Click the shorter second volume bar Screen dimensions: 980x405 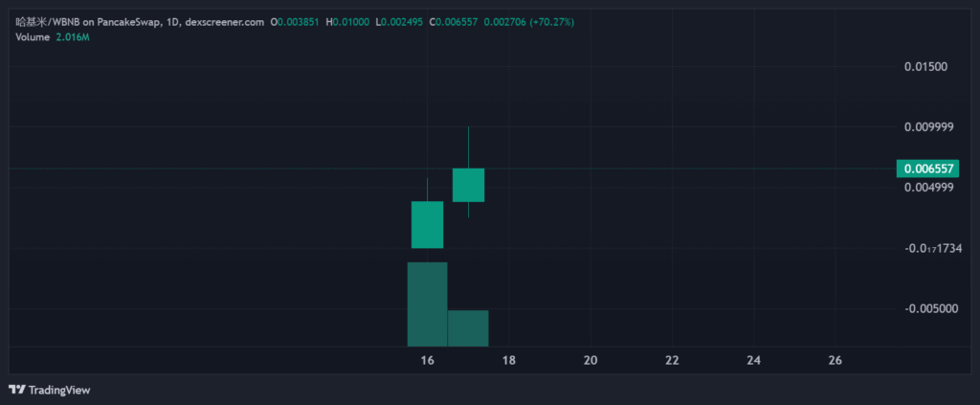point(468,327)
